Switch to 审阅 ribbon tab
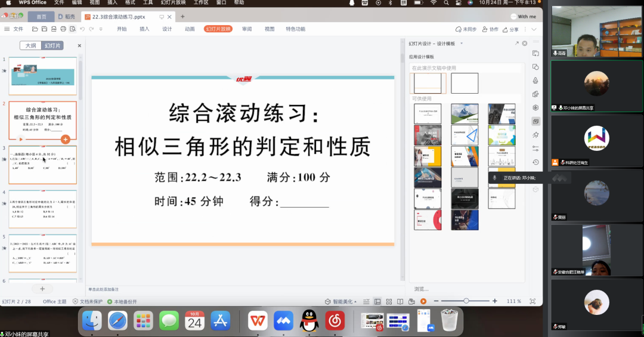The height and width of the screenshot is (337, 644). coord(246,29)
